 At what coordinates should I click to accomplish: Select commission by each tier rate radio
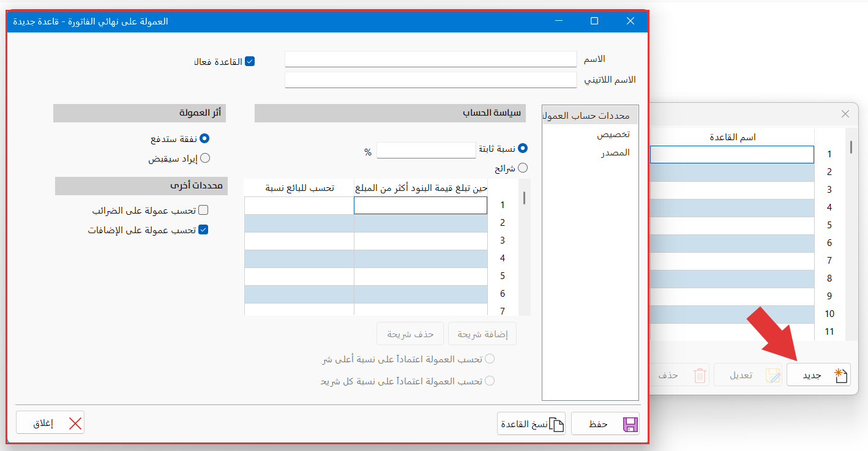click(x=490, y=381)
